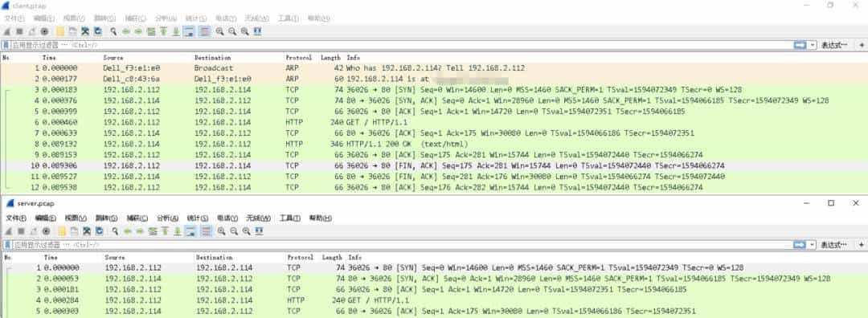Zoom in icon in client.pcap toolbar
The height and width of the screenshot is (318, 868).
(x=219, y=31)
